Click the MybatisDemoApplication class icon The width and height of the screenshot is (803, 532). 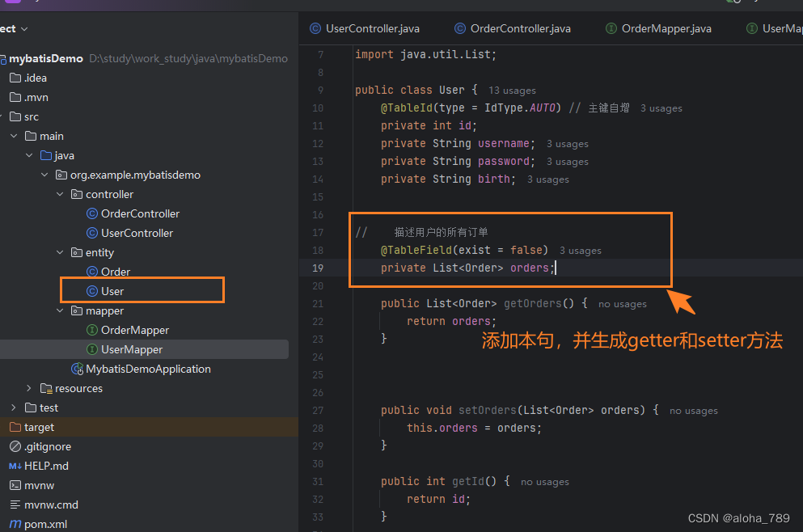(x=78, y=369)
